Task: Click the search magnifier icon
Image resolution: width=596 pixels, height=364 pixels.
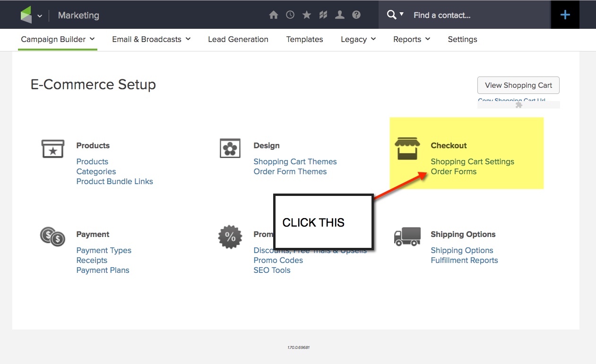Action: pyautogui.click(x=391, y=15)
